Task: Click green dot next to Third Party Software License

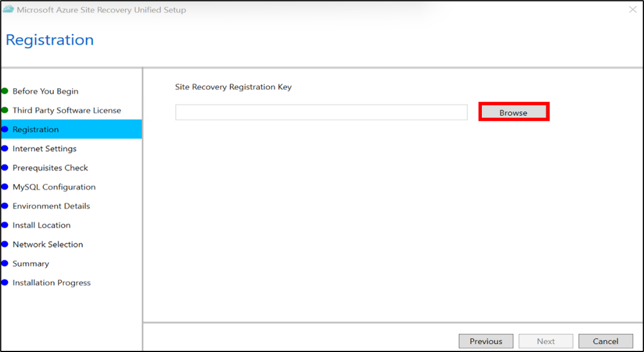Action: (x=5, y=110)
